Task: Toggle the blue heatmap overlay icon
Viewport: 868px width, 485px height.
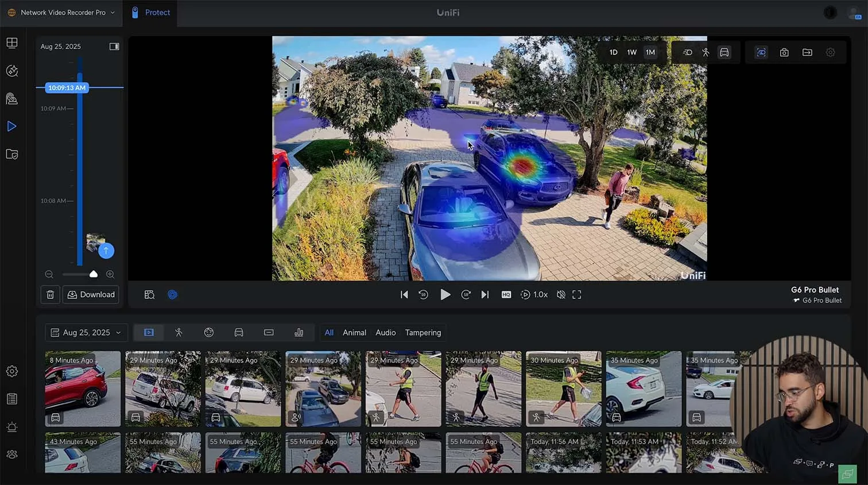Action: coord(173,295)
